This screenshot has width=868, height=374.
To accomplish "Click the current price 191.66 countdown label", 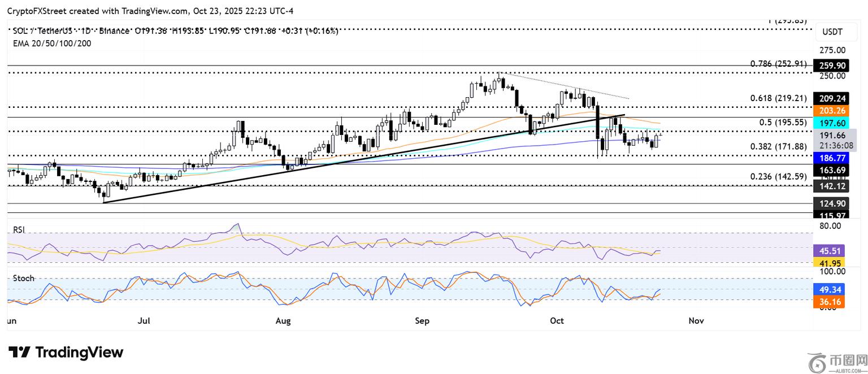I will tap(834, 140).
